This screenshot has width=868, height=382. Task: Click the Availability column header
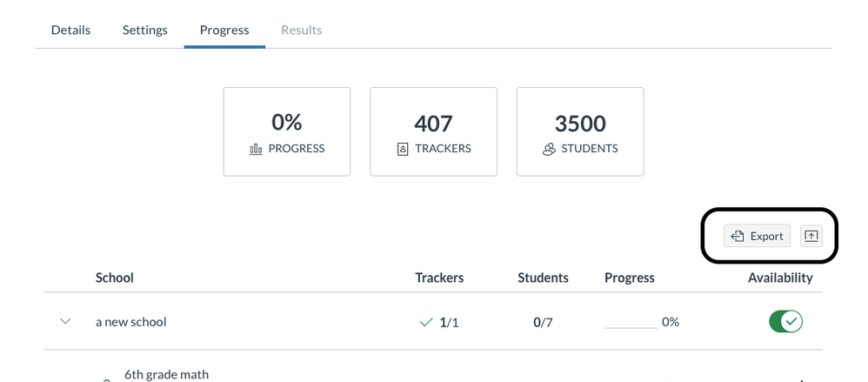point(780,278)
